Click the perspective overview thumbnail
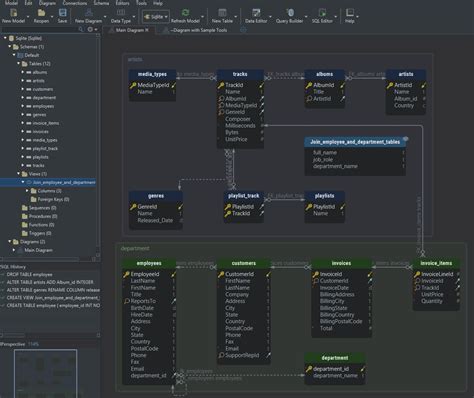This screenshot has height=398, width=474. (45, 373)
